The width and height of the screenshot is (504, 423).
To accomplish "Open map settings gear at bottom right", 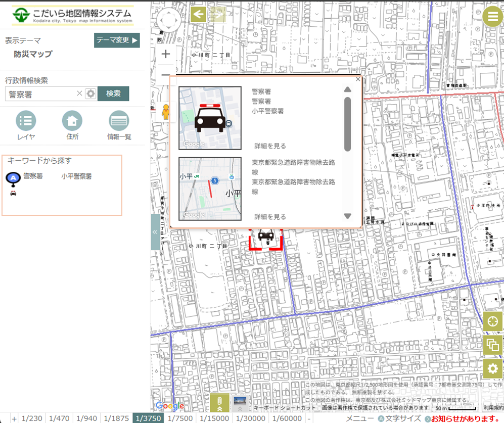I will pos(493,369).
